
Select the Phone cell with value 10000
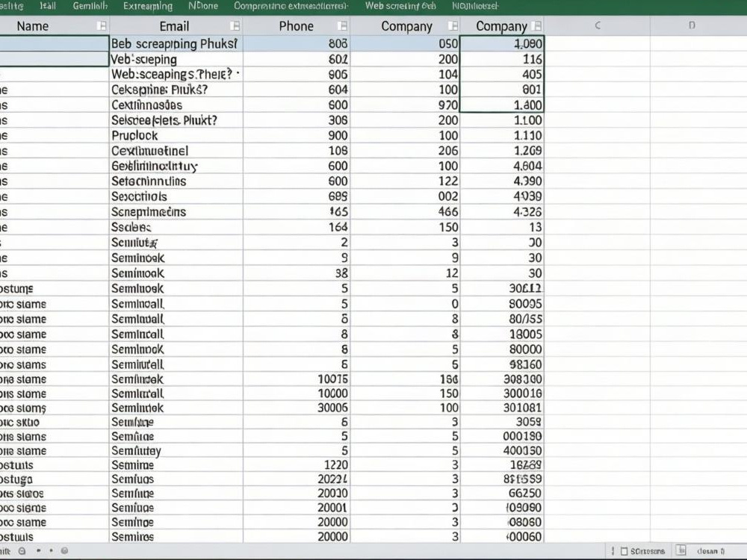(x=297, y=393)
